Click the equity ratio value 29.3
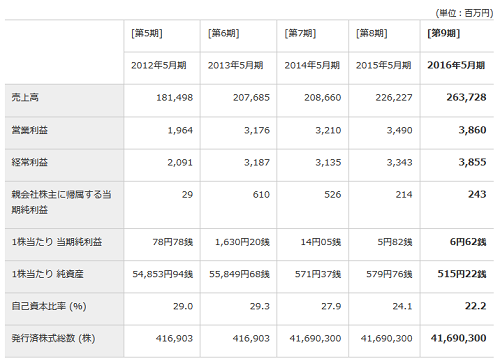This screenshot has height=361, width=500. click(260, 306)
